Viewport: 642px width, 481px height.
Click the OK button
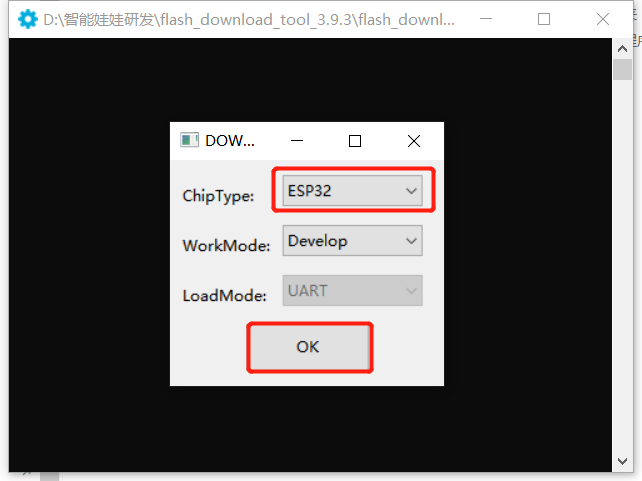tap(310, 347)
